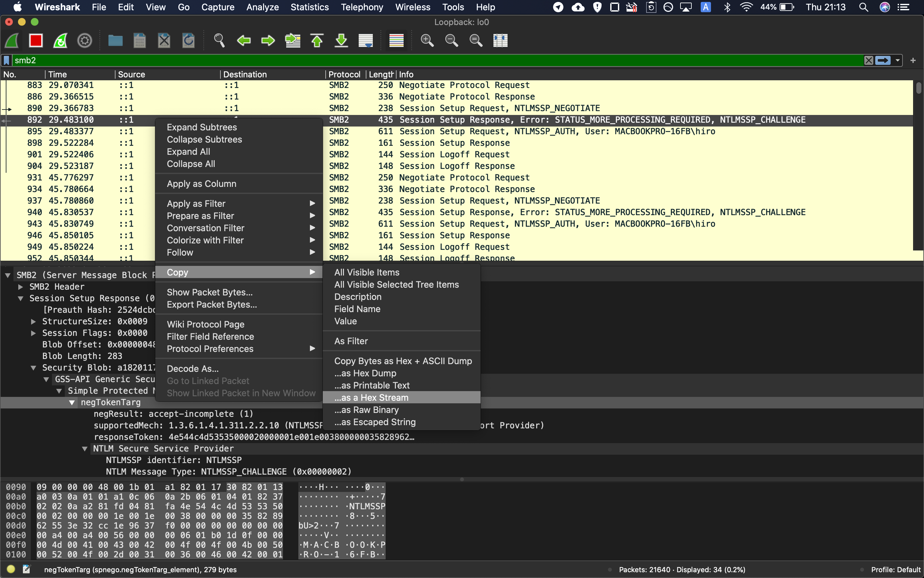Reload the capture file
The image size is (924, 578).
pyautogui.click(x=189, y=40)
